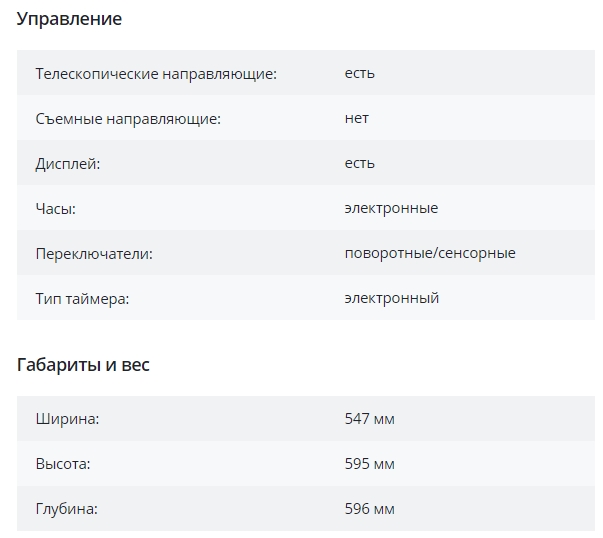Select the "нет" value for Съемные направляющие
Viewport: 603px width, 538px height.
(357, 118)
